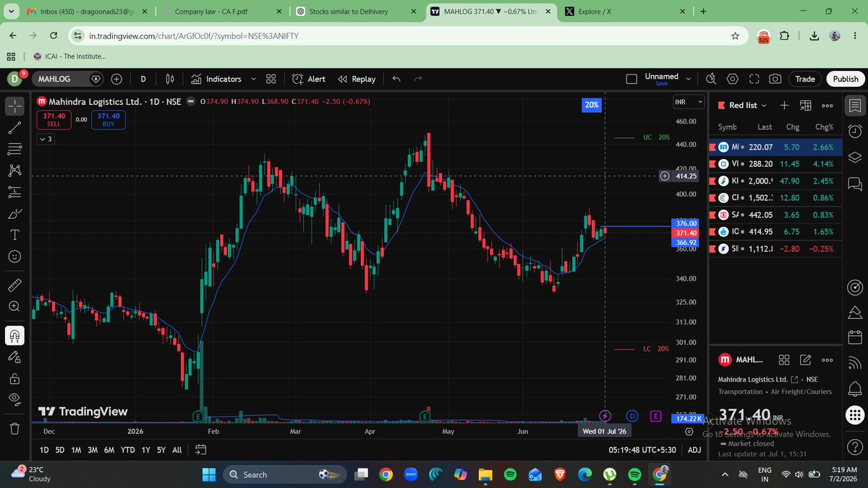This screenshot has height=488, width=868.
Task: Set the time range to 1D
Action: tap(44, 450)
